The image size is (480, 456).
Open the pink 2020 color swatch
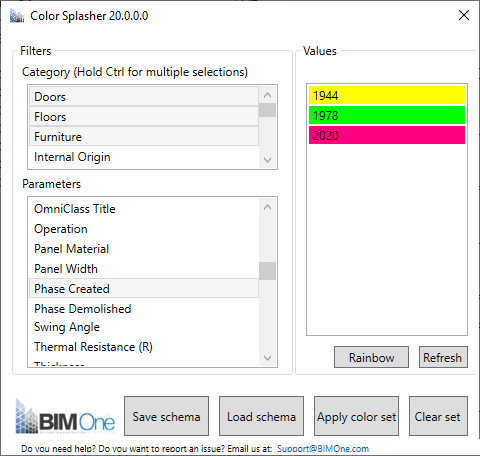pos(387,135)
